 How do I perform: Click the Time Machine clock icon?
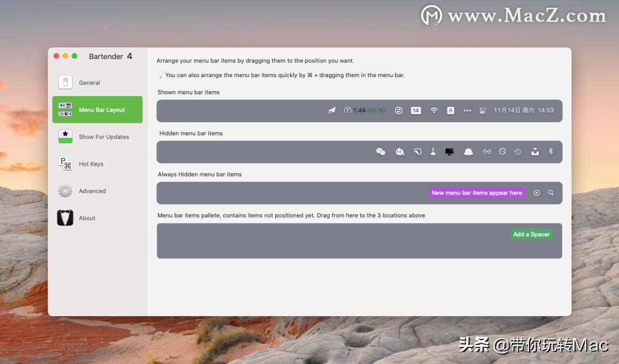[517, 151]
